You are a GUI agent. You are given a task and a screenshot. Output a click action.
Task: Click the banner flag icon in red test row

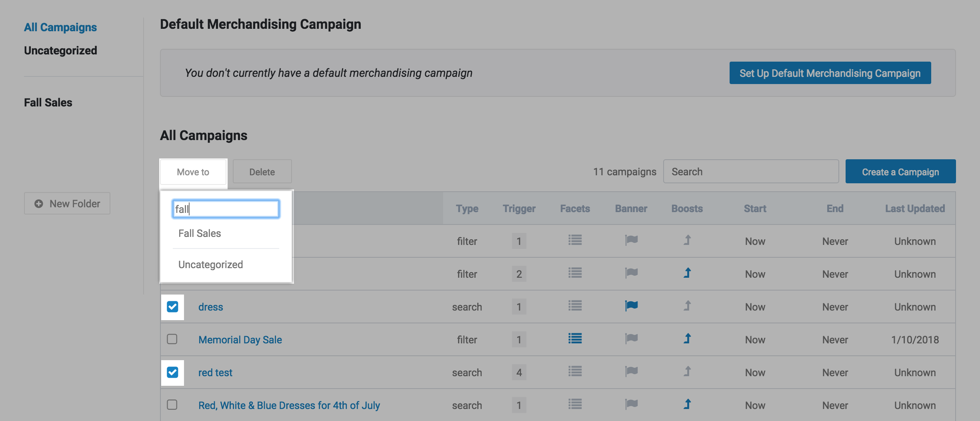(x=631, y=372)
